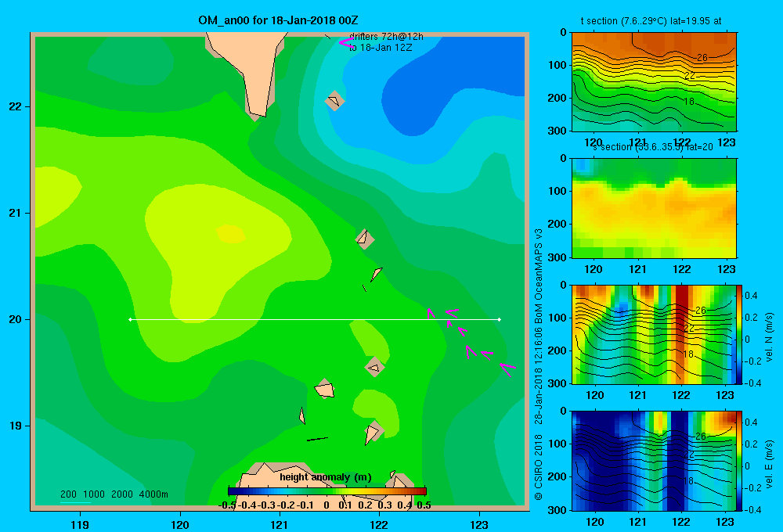
Task: Click longitude label '123' below the main map
Action: [x=479, y=524]
